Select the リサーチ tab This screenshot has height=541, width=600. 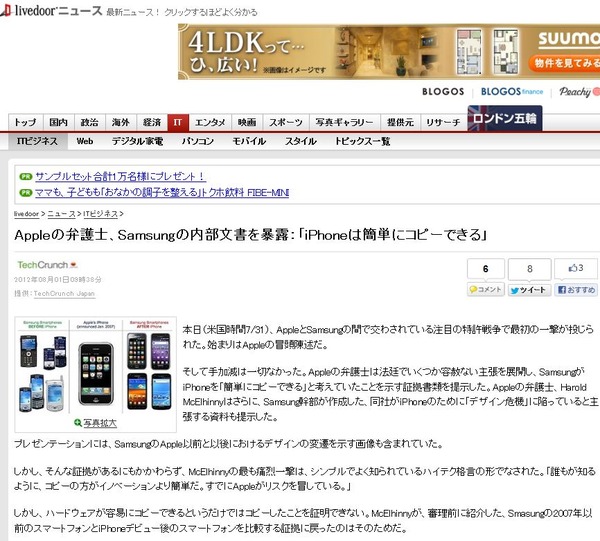(x=443, y=122)
